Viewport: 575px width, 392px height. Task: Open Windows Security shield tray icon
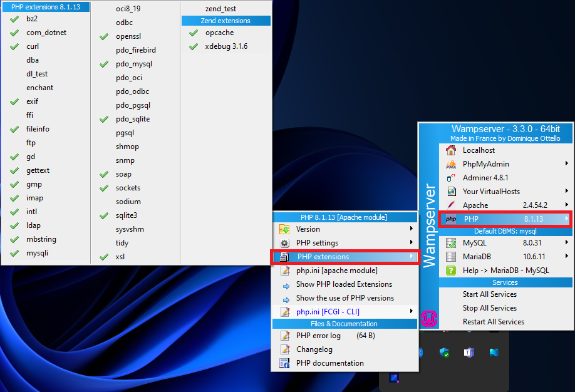444,353
